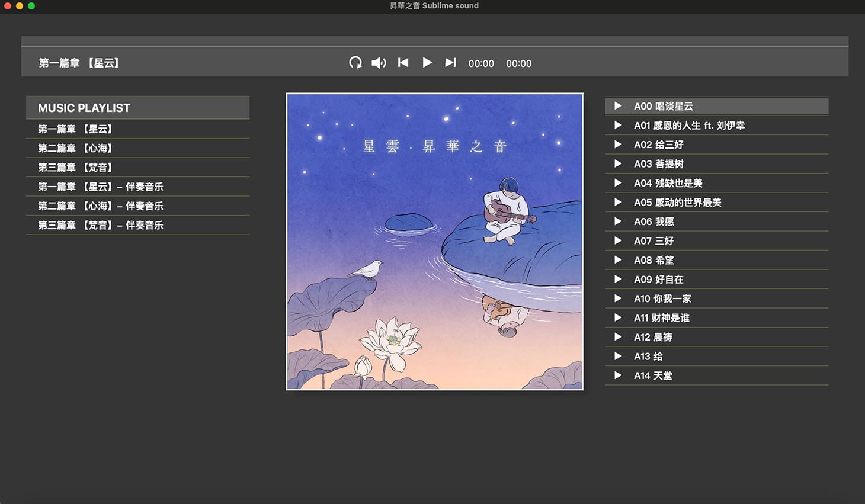Select track title A05 感动的世界最美
The height and width of the screenshot is (504, 865).
(x=678, y=203)
